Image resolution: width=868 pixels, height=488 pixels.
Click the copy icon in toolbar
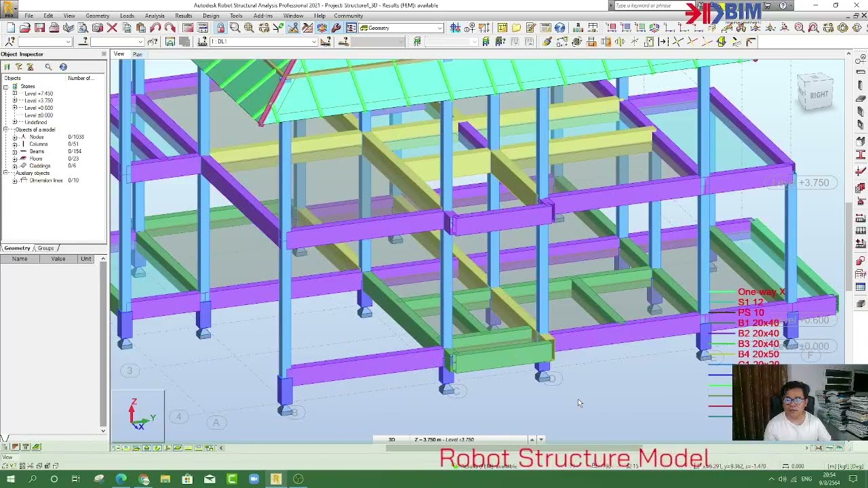click(x=126, y=28)
